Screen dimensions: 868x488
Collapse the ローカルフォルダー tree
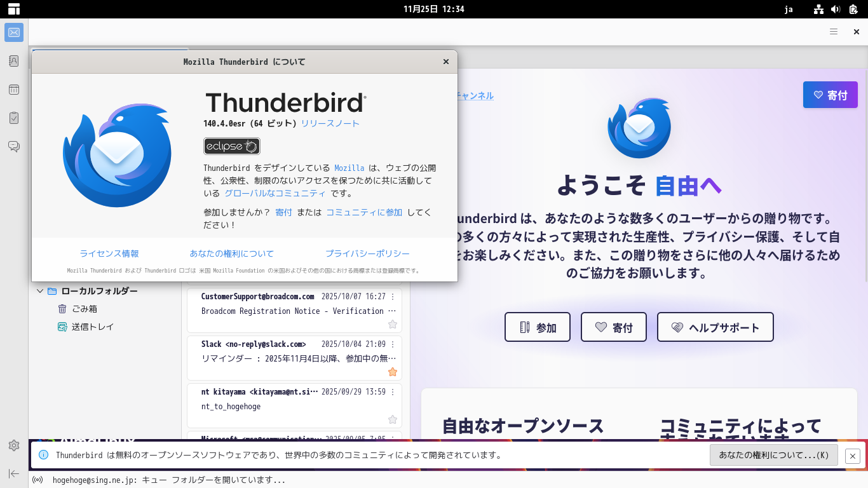click(40, 291)
